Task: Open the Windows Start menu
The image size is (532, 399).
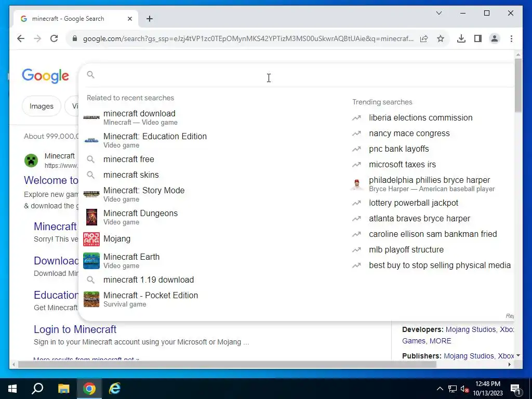Action: pos(12,389)
